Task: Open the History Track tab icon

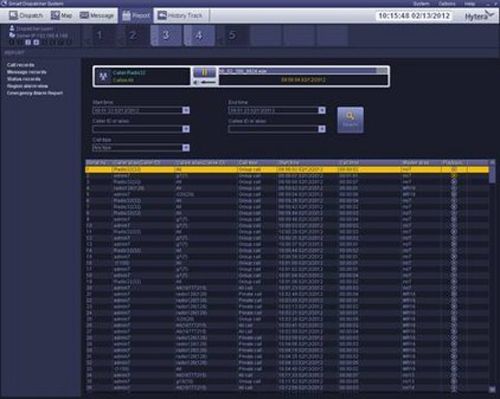Action: 162,16
